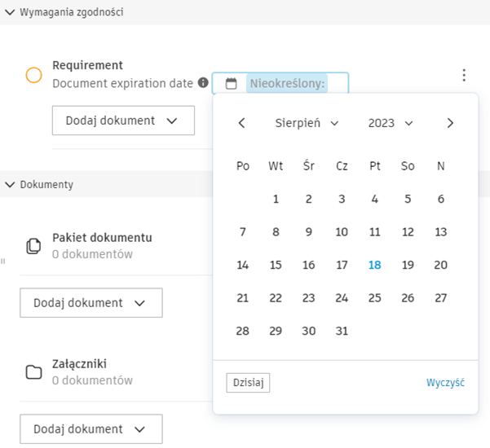
Task: Click the next month arrow in calendar
Action: click(450, 123)
